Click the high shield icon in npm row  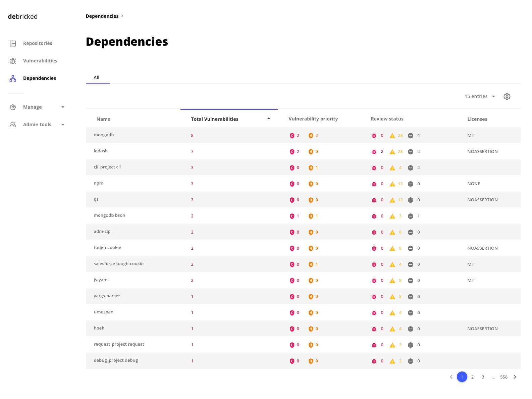tap(311, 184)
